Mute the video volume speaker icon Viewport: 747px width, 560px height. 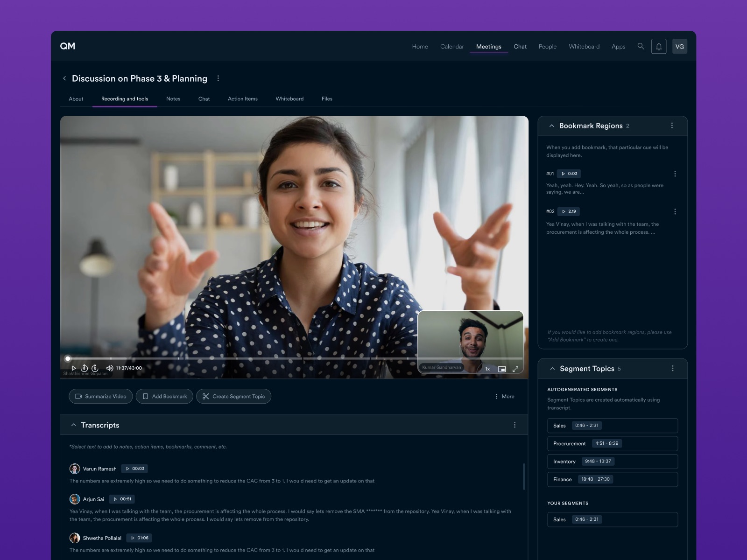click(x=110, y=368)
